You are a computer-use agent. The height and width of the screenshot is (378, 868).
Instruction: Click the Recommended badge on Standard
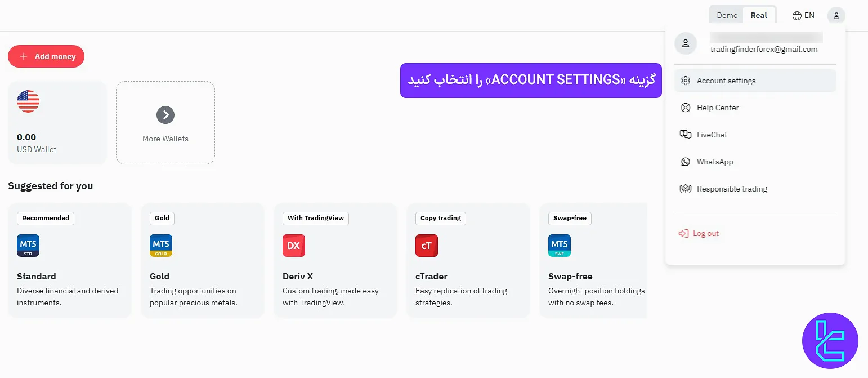[45, 218]
